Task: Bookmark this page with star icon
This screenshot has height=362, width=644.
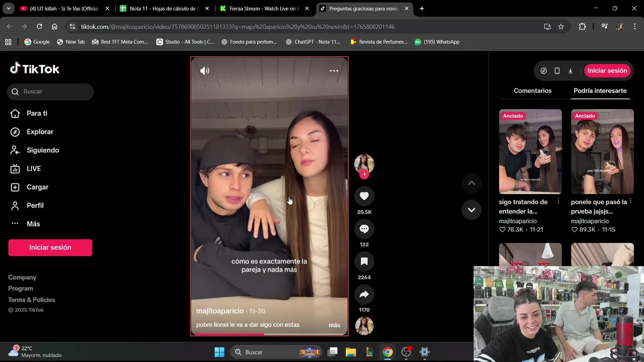Action: (561, 27)
